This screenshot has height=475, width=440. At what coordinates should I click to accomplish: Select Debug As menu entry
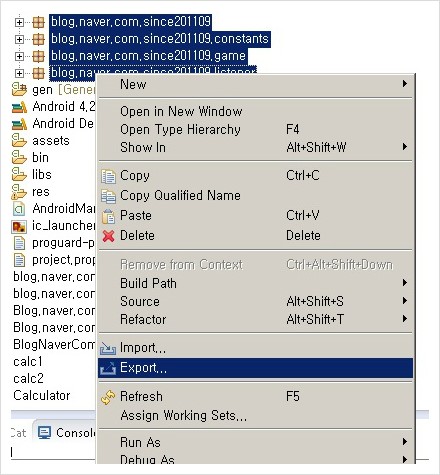tap(255, 459)
